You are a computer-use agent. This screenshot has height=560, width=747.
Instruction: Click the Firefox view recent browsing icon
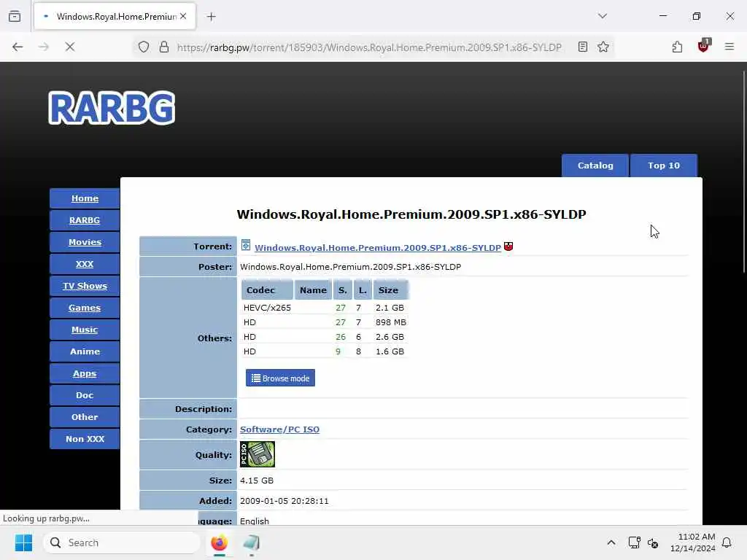[x=15, y=16]
